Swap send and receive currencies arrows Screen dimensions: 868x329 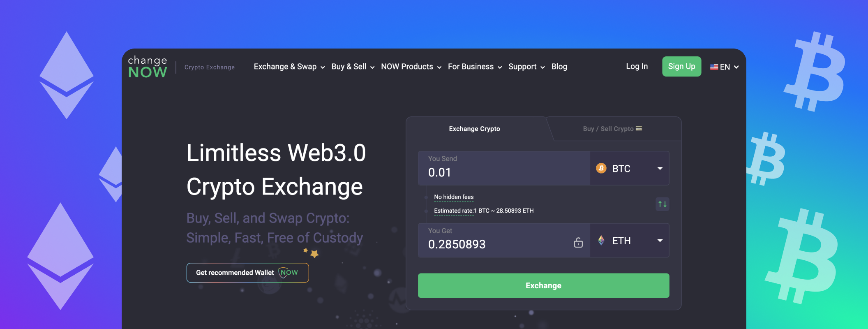pos(663,204)
